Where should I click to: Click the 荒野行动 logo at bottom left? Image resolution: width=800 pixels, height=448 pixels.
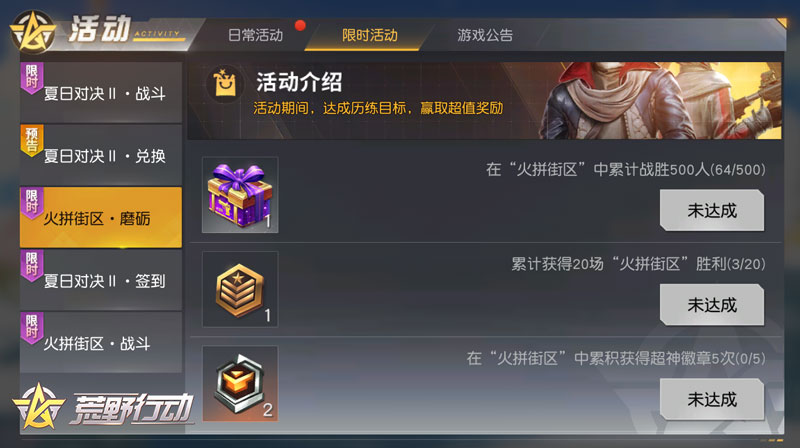(104, 406)
